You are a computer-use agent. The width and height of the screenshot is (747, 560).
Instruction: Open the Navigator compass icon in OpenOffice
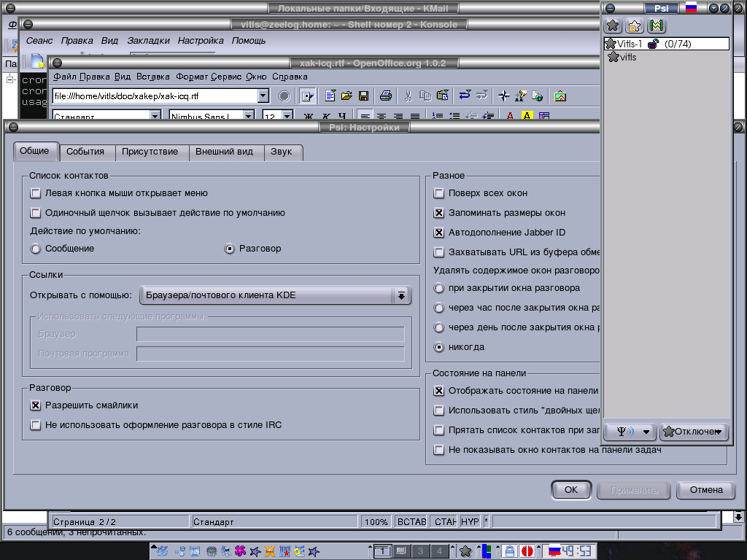(x=504, y=96)
